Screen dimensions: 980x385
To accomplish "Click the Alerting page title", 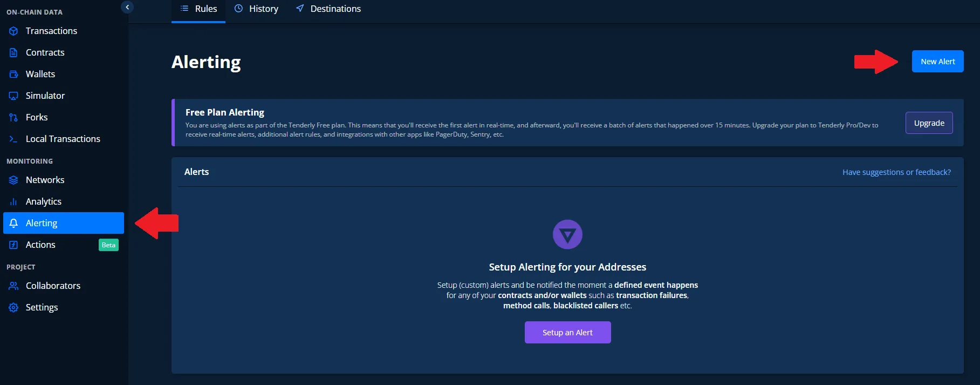I will pos(206,62).
